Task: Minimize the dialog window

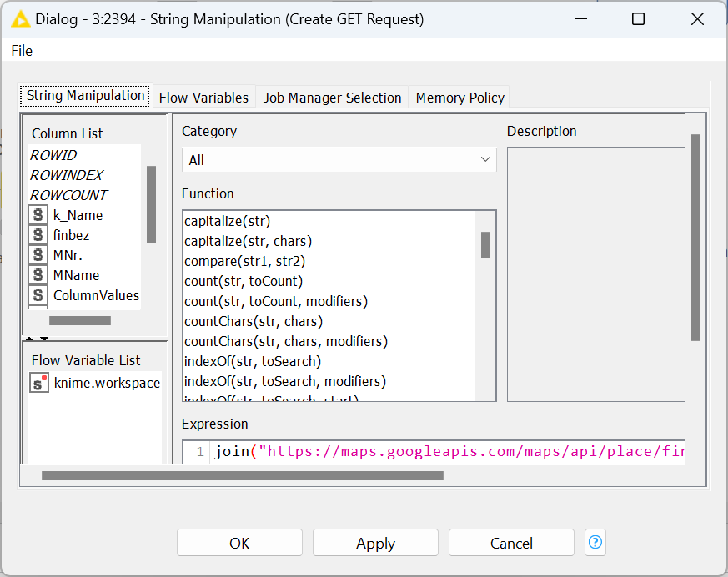Action: point(581,19)
